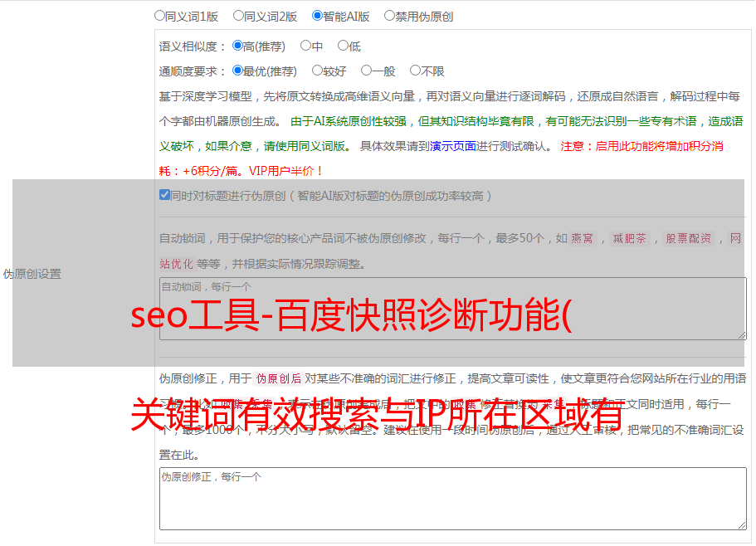Click the +6积分/篇 VIP用户半价 text
This screenshot has width=756, height=546.
pyautogui.click(x=254, y=171)
